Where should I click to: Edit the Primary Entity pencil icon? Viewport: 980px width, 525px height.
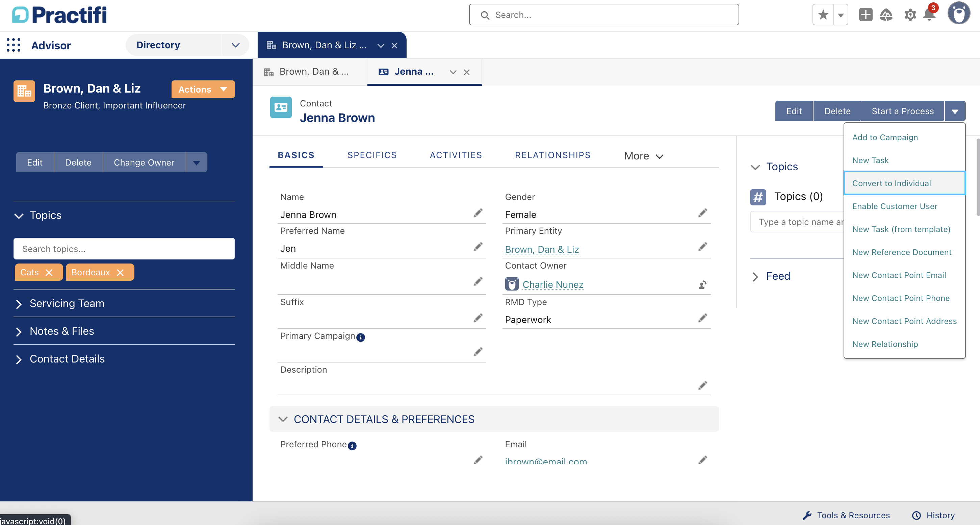click(x=703, y=247)
